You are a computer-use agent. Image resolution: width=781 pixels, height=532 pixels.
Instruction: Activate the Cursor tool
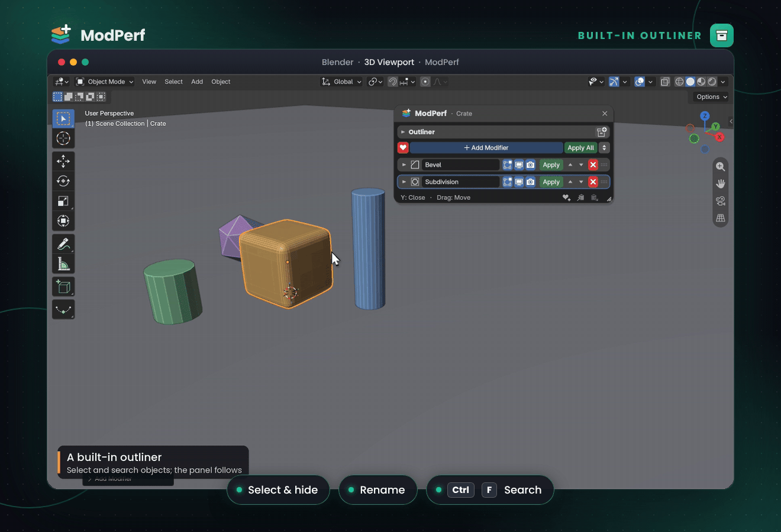coord(63,138)
